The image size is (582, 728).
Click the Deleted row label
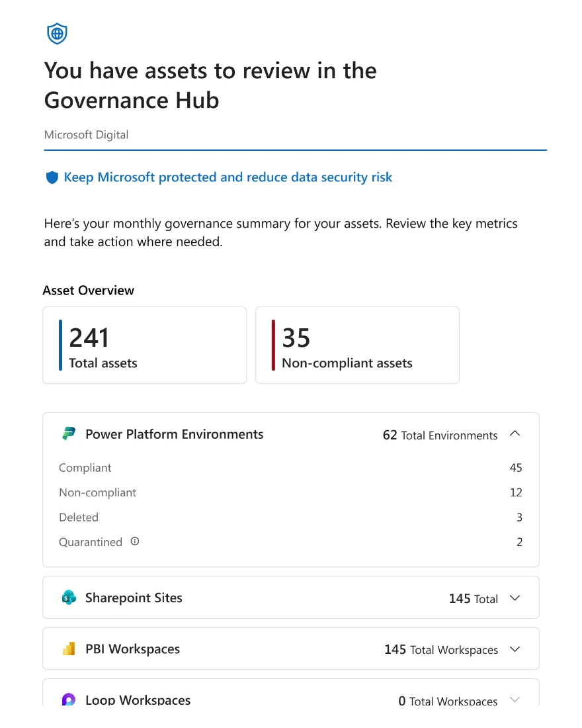click(79, 518)
